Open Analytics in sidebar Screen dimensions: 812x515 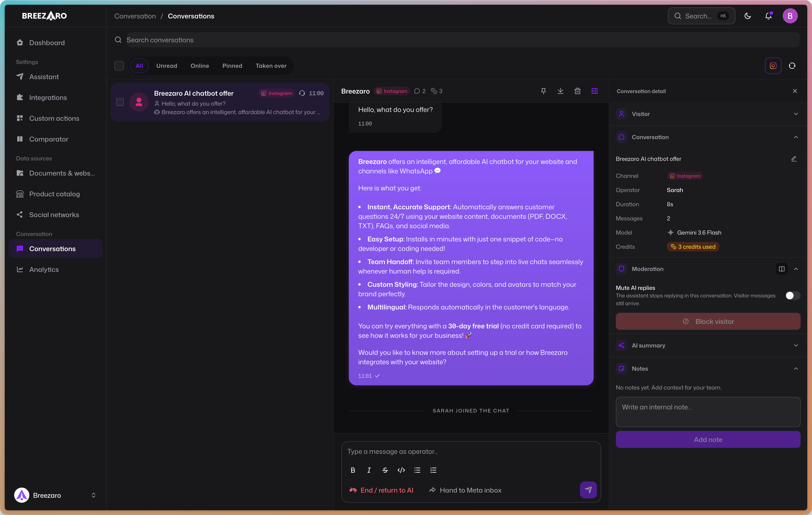[55, 270]
